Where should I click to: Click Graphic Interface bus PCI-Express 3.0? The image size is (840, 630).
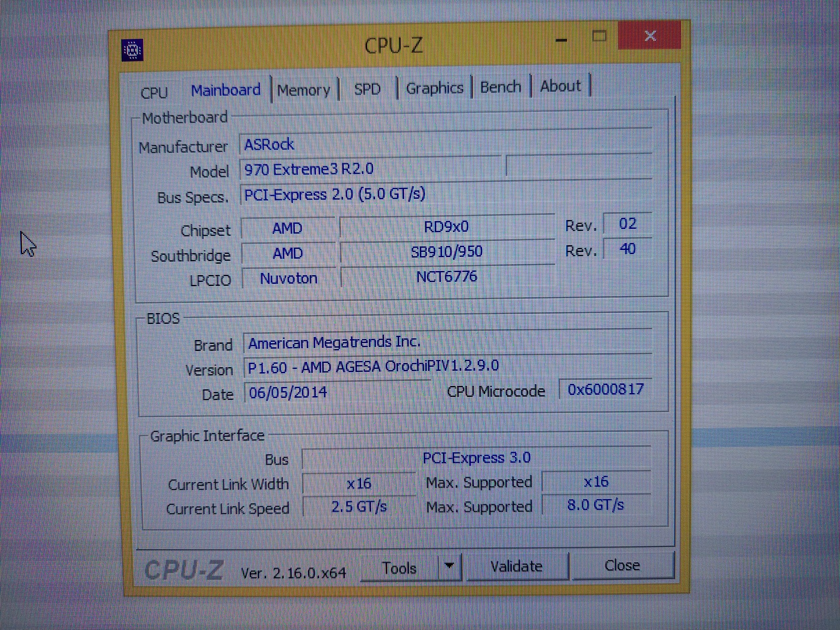(476, 458)
